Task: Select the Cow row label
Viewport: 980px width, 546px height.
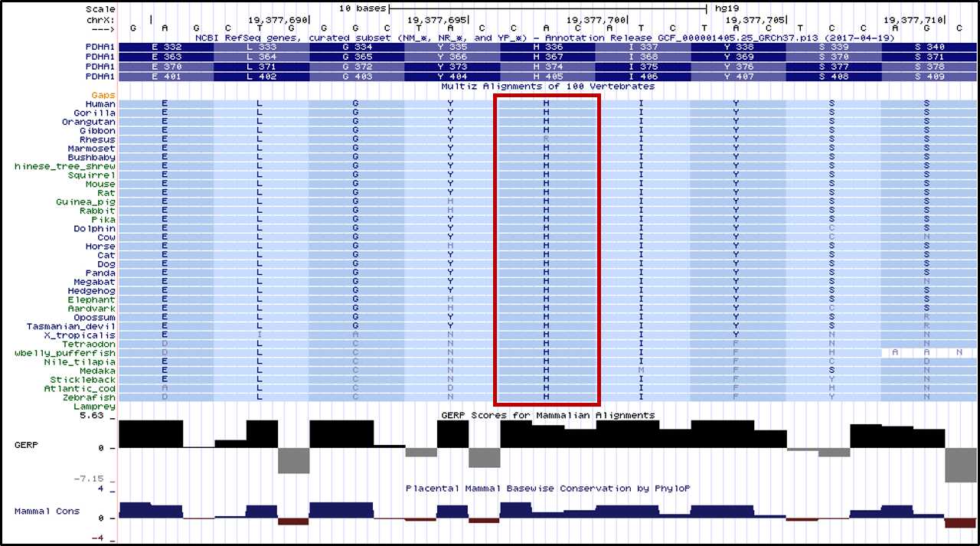Action: coord(106,237)
